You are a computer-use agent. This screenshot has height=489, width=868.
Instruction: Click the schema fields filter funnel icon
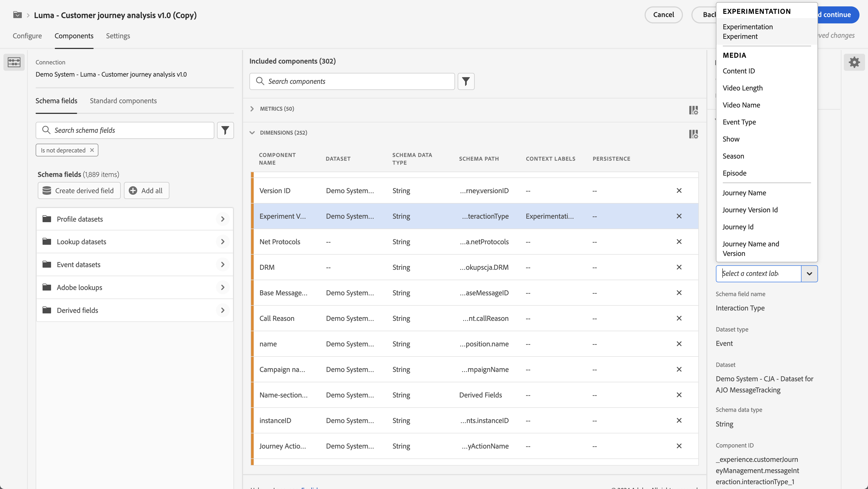coord(225,130)
